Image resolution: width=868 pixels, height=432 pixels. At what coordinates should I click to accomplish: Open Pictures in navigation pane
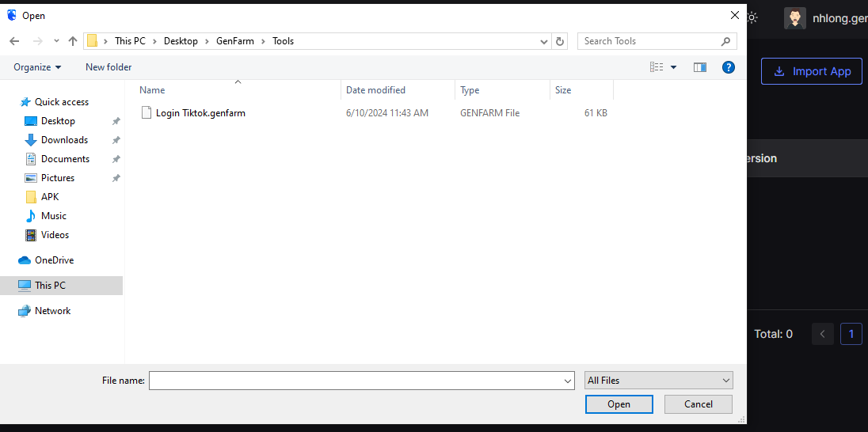coord(58,177)
